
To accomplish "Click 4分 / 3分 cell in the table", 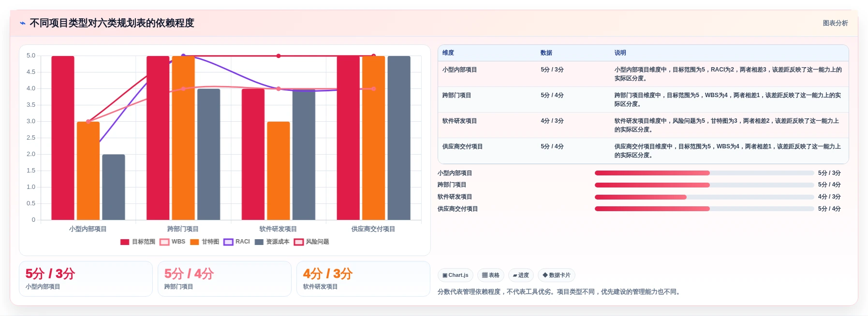I will (x=552, y=121).
